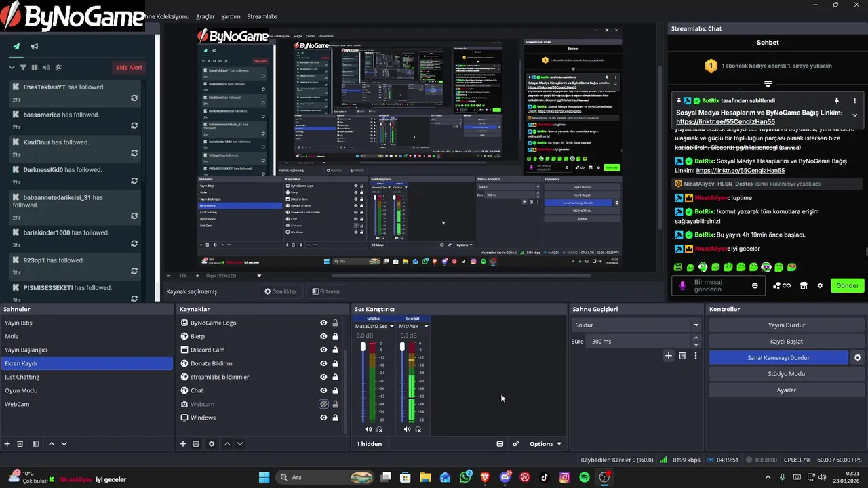Select the Just Chatting scene

pos(87,377)
